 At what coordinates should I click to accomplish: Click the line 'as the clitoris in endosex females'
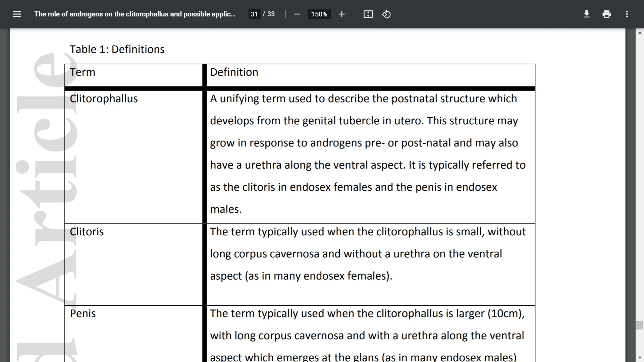coord(354,187)
